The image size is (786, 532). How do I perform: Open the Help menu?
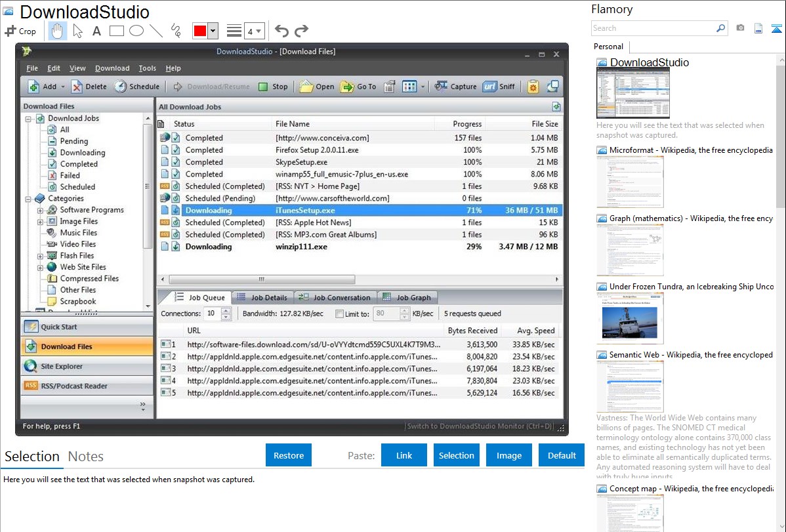coord(173,68)
